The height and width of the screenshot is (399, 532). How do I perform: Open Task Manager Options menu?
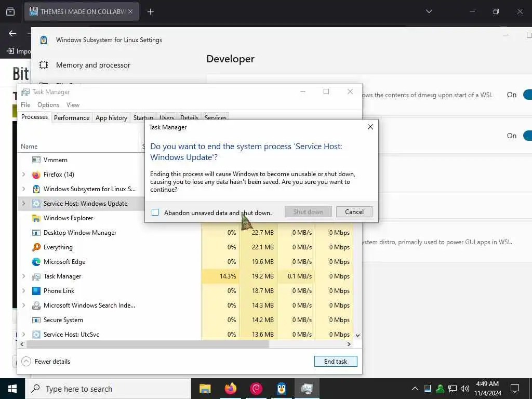(48, 105)
